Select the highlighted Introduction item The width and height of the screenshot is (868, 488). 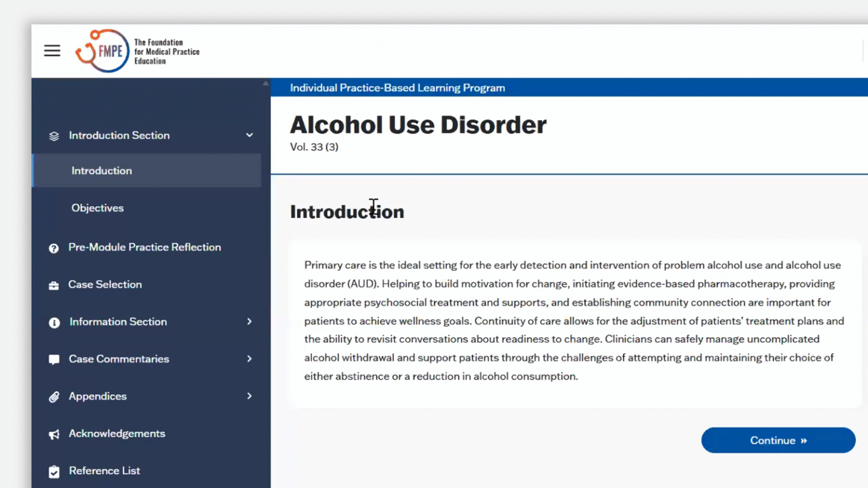[x=102, y=171]
